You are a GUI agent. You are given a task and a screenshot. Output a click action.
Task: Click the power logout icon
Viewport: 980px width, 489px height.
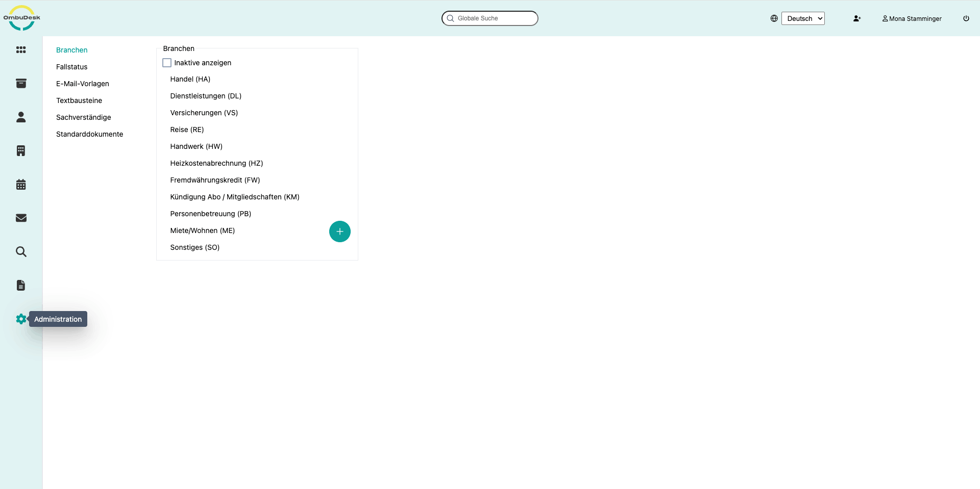coord(966,18)
